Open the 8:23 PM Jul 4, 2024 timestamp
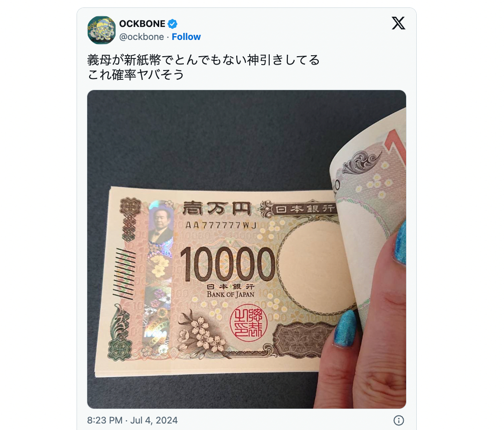The height and width of the screenshot is (430, 504). (x=132, y=420)
